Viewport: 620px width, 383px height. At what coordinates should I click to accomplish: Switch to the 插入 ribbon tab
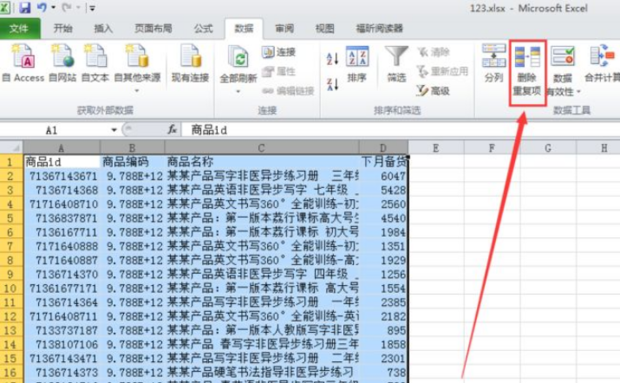tap(103, 28)
